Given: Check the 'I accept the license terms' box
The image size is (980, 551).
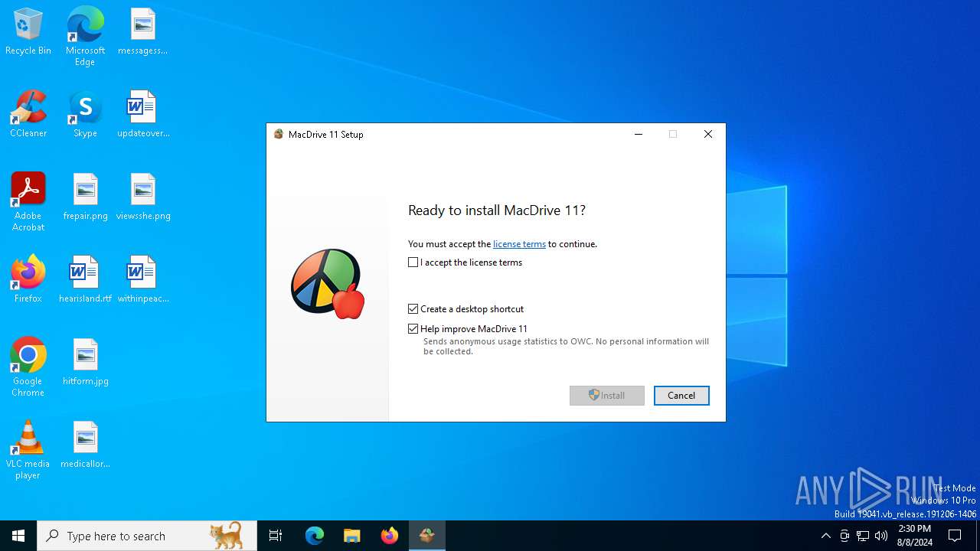Looking at the screenshot, I should (413, 262).
